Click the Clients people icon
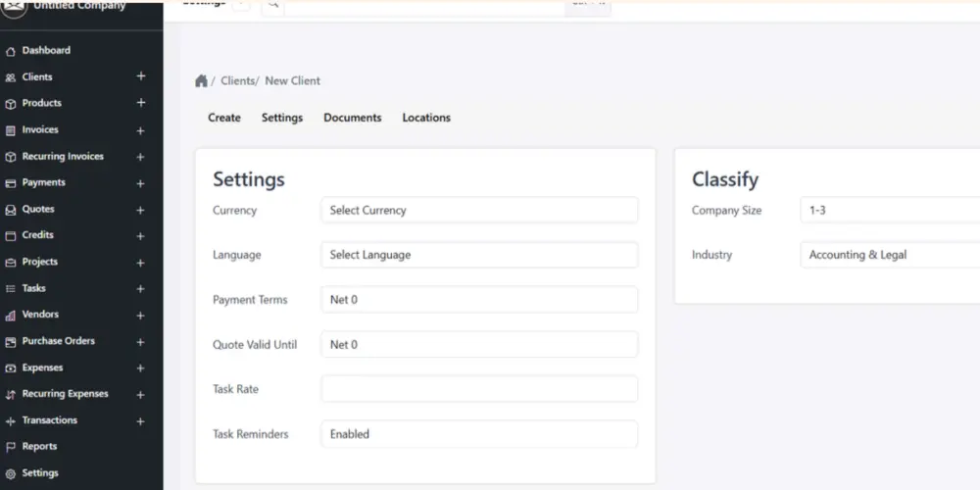 point(10,77)
